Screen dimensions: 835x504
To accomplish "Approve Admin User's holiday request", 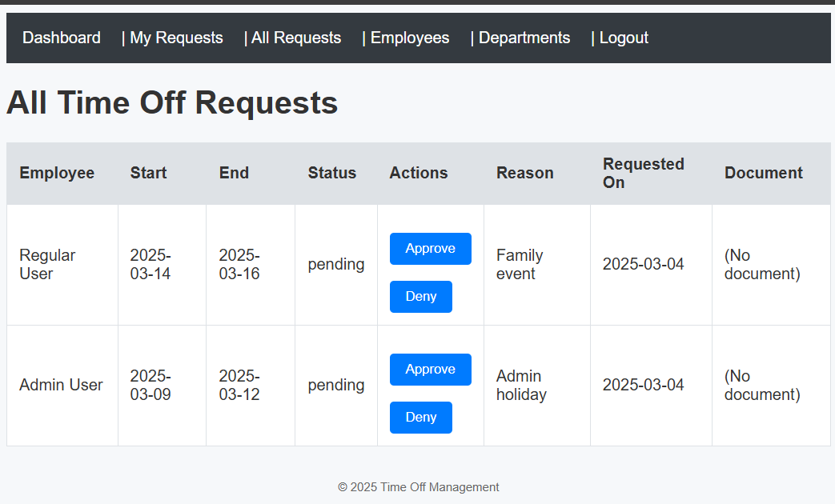I will [430, 370].
